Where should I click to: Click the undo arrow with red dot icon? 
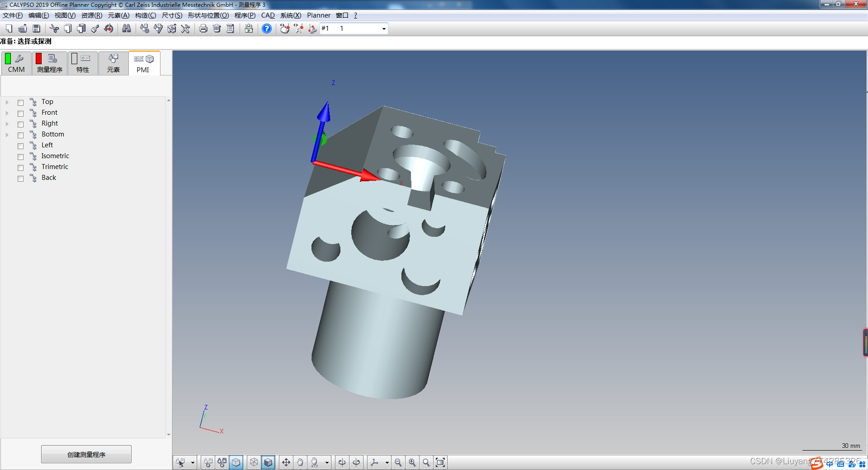pos(108,28)
